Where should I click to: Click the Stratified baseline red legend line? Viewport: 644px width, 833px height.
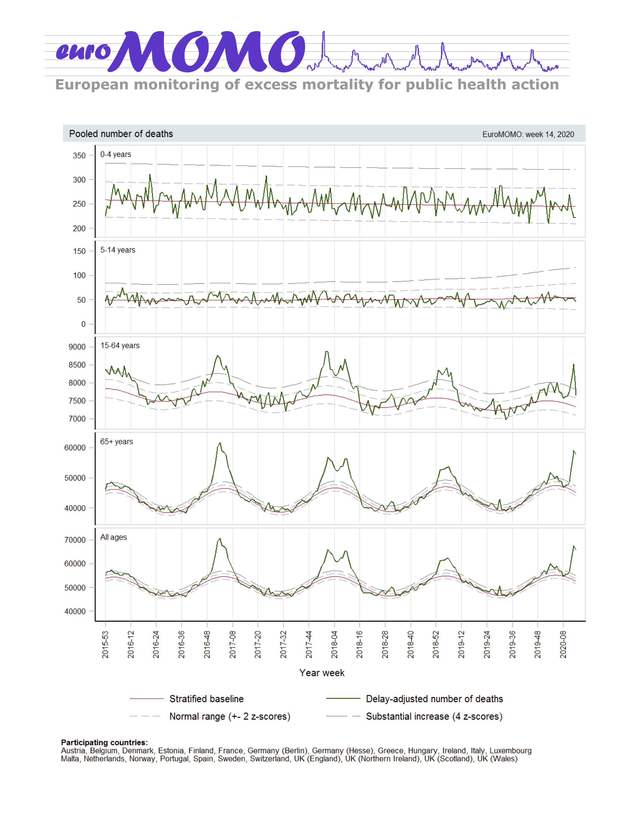(146, 699)
